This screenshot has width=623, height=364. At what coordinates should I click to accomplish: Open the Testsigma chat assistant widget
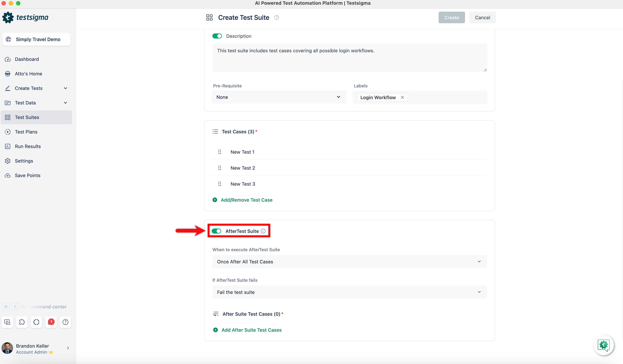[x=604, y=345]
